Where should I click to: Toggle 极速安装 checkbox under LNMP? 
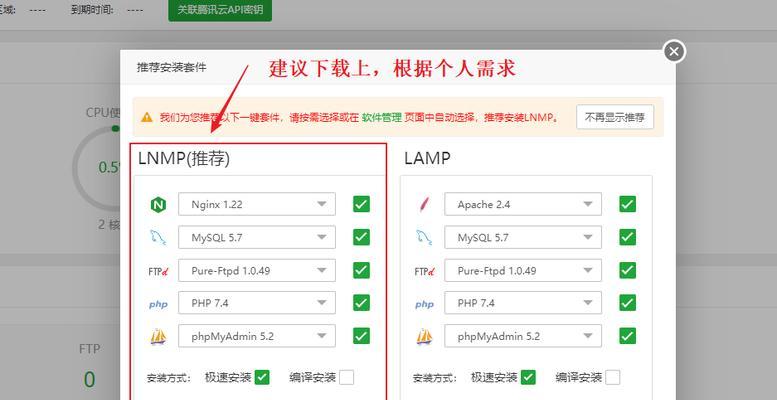coord(262,378)
